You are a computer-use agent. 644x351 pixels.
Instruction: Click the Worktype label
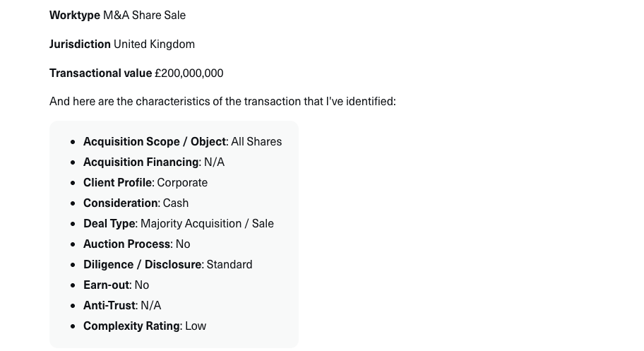pyautogui.click(x=74, y=15)
